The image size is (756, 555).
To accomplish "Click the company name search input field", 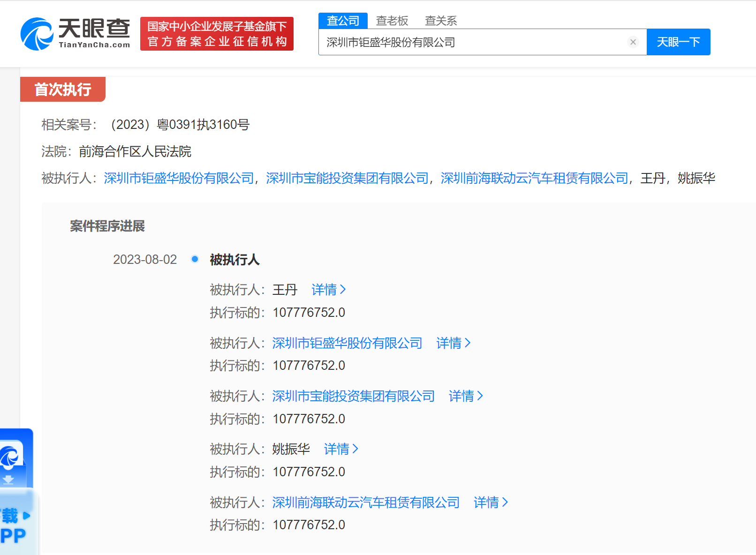I will (x=474, y=42).
